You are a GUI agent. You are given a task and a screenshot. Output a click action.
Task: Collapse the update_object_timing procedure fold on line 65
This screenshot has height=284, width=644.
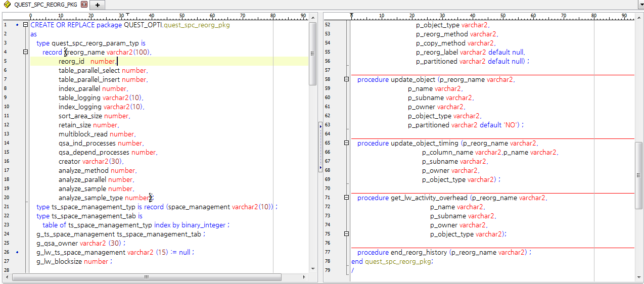[x=346, y=143]
